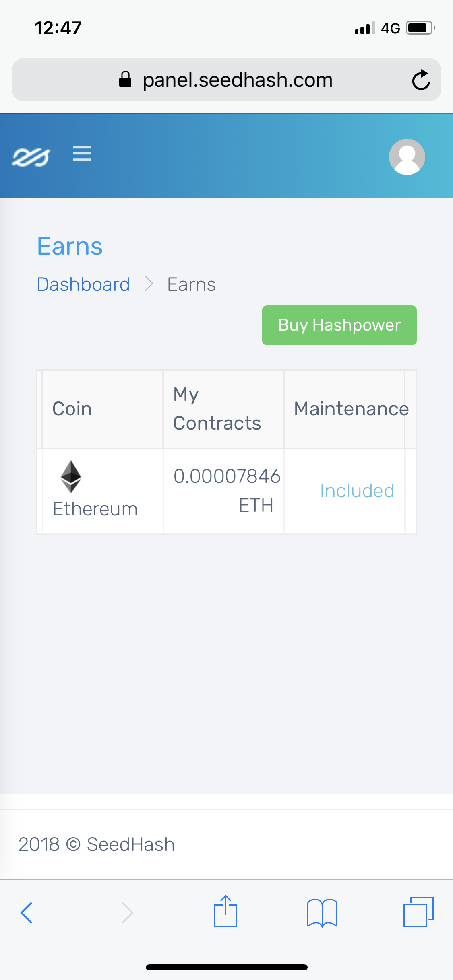Image resolution: width=453 pixels, height=980 pixels.
Task: Tap the panel.seedhash.com address field
Action: 226,80
